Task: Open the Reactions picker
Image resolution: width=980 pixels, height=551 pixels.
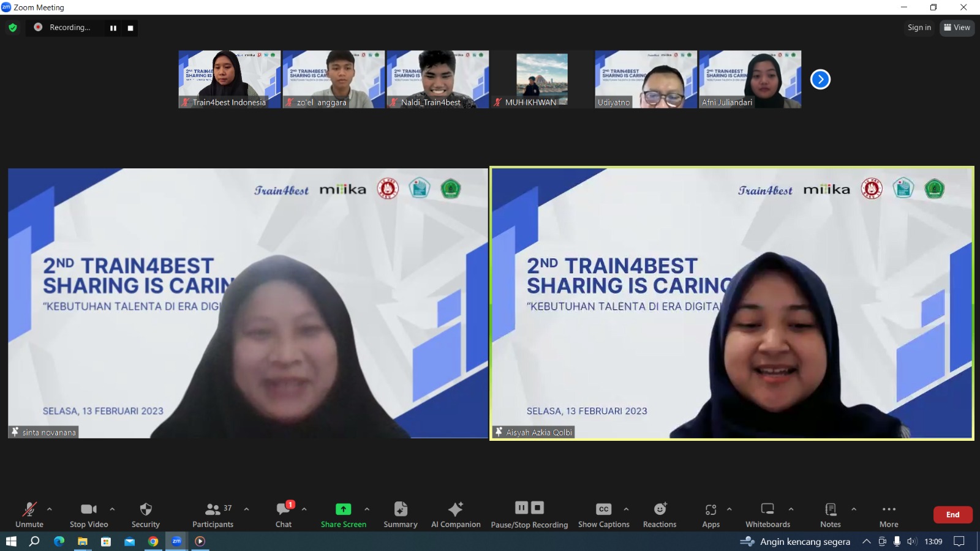Action: (660, 514)
